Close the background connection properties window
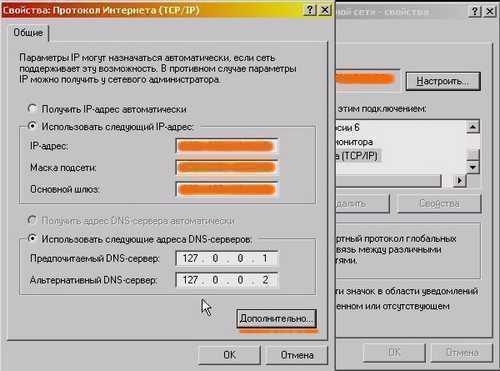The width and height of the screenshot is (500, 371). point(490,12)
